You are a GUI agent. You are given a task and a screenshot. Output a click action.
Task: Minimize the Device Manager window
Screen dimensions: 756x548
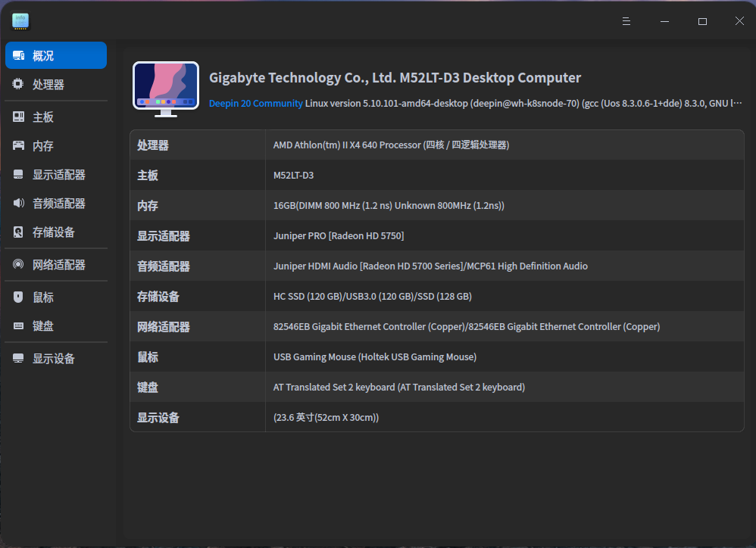(664, 21)
